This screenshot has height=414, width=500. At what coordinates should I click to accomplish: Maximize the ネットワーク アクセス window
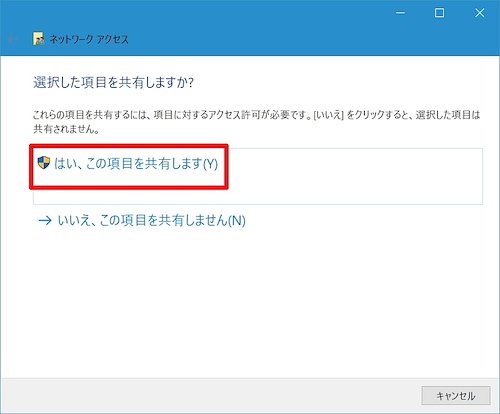[x=439, y=13]
